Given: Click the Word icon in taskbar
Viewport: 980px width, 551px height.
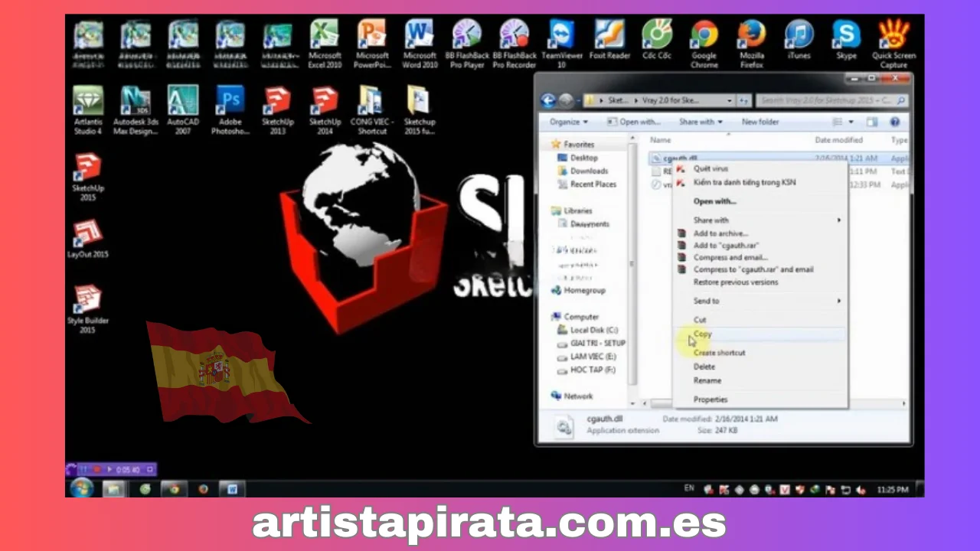Looking at the screenshot, I should pos(232,489).
